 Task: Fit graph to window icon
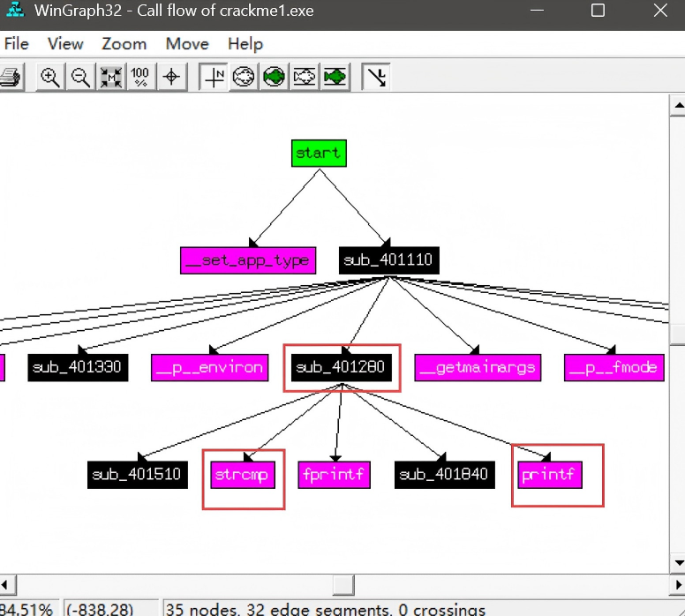click(110, 78)
